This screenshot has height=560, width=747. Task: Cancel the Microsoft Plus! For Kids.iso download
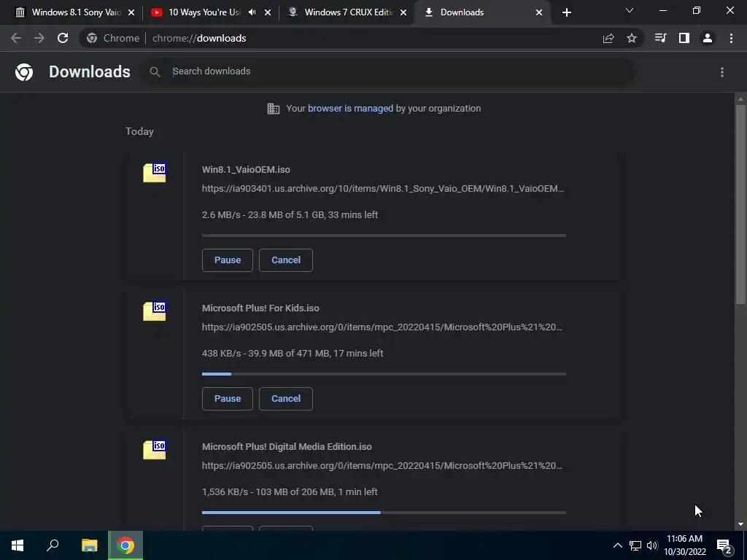[x=286, y=399]
